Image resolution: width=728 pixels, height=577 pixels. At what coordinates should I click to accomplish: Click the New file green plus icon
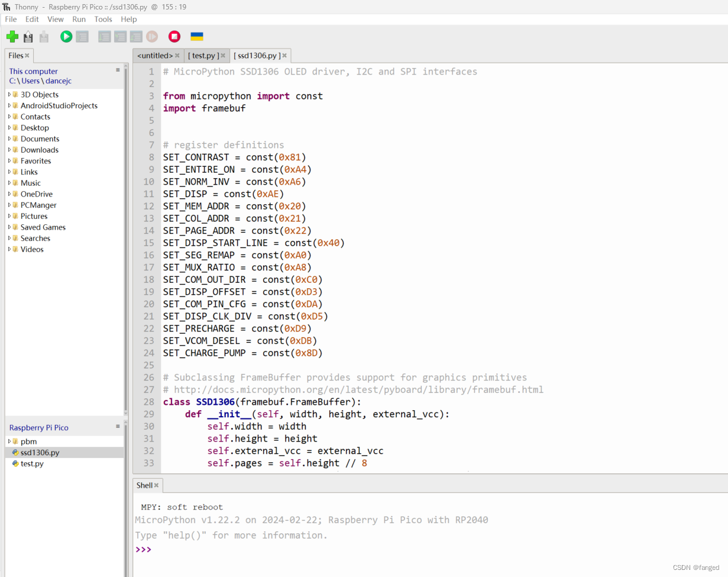(x=12, y=37)
